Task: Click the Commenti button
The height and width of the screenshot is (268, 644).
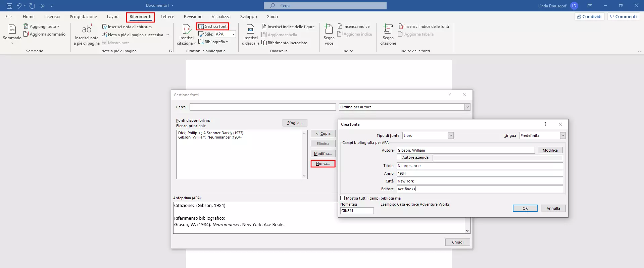Action: [x=623, y=16]
